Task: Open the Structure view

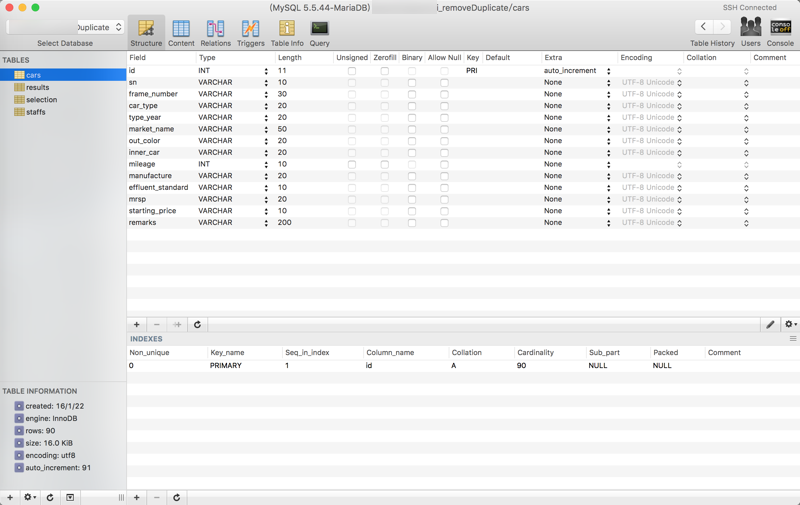Action: pyautogui.click(x=146, y=33)
